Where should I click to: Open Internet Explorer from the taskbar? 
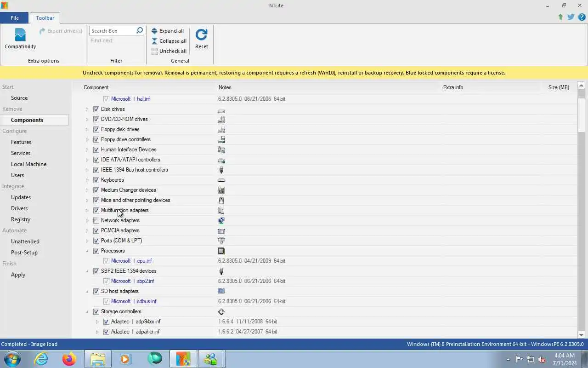pos(41,359)
